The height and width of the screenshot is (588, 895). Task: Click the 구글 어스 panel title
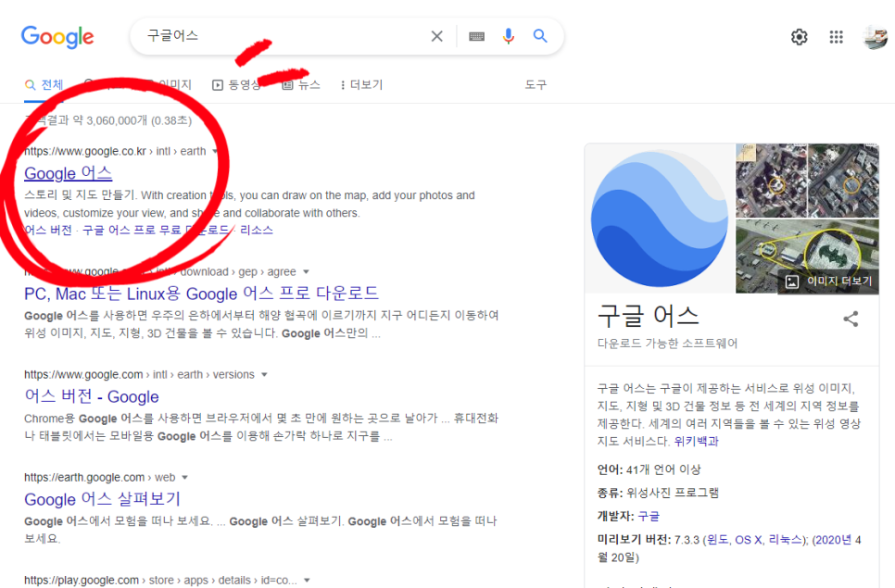tap(648, 316)
